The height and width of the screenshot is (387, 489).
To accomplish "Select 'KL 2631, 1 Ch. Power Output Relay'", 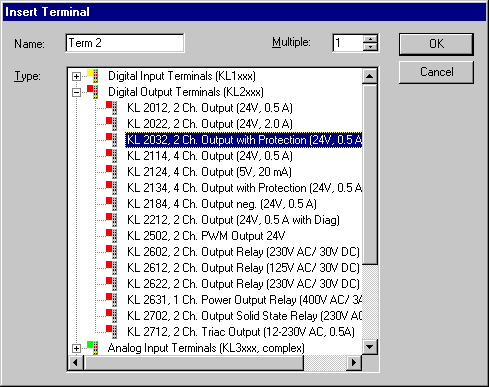I will pyautogui.click(x=244, y=300).
